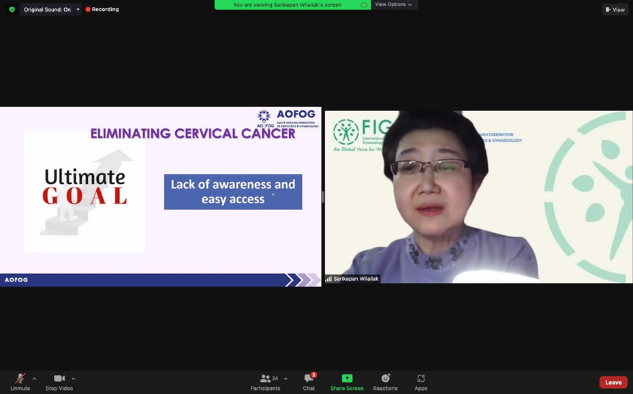This screenshot has height=394, width=633.
Task: Open Original Sound dropdown arrow
Action: [78, 9]
